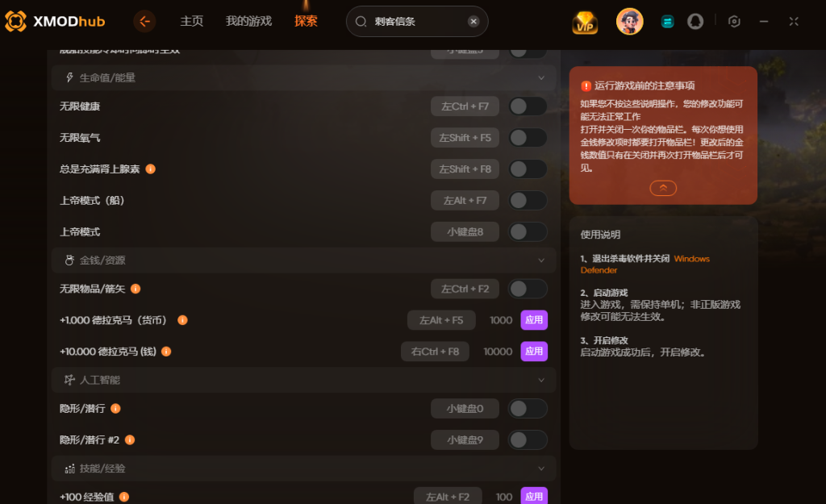Click the 左Ctrl + F2 hotkey button
The width and height of the screenshot is (826, 504).
pos(465,289)
